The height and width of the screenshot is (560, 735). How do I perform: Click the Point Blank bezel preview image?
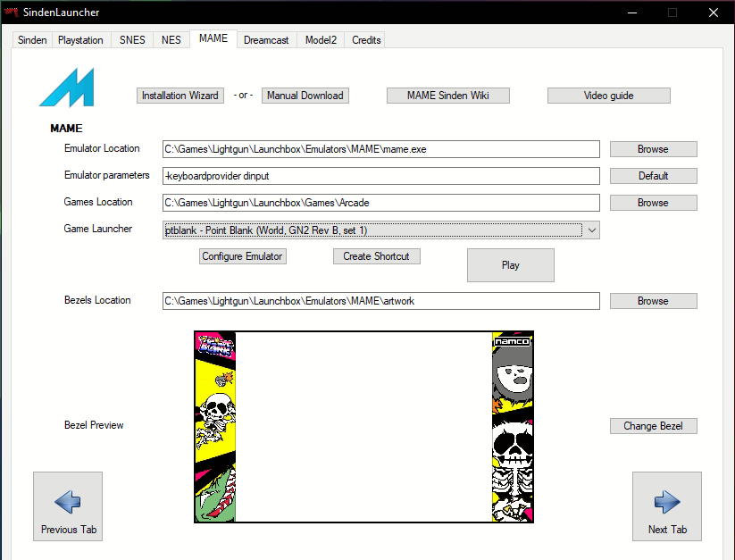(x=363, y=427)
